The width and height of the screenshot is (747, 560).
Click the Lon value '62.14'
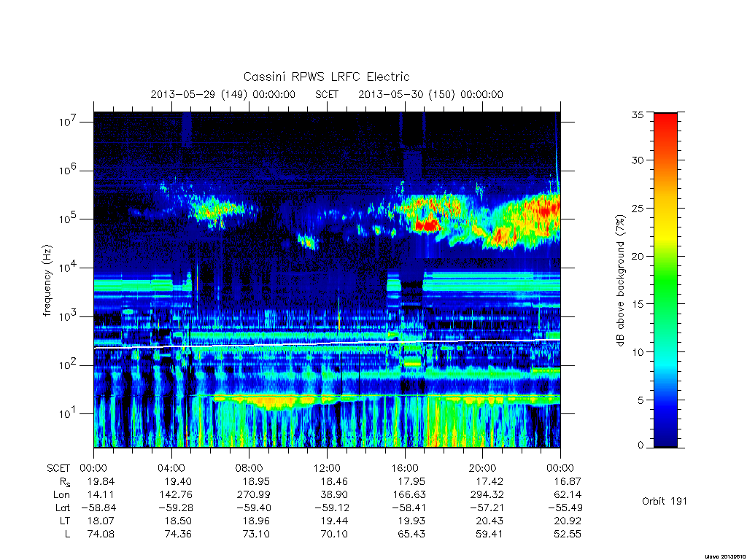pos(568,495)
